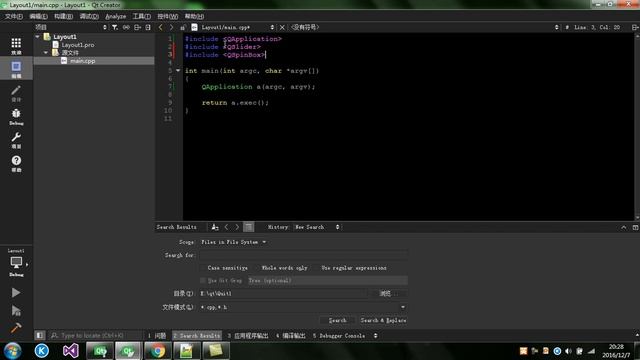Switch to 4 编译输出 tab
This screenshot has width=640, height=360.
[x=291, y=336]
